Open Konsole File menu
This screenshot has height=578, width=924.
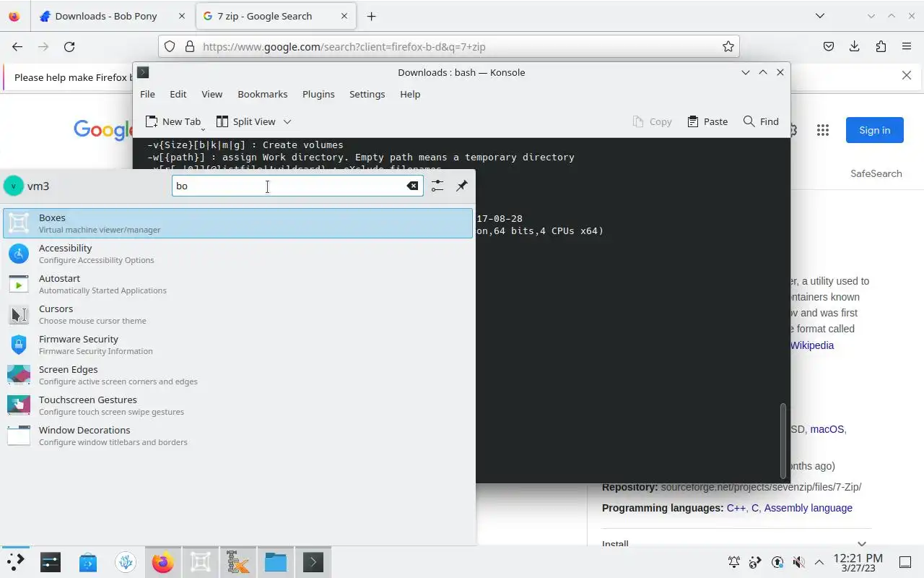[147, 94]
